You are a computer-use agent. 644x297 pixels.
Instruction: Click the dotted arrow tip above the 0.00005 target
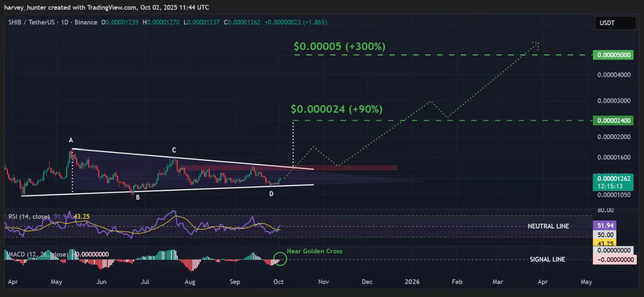coord(536,43)
